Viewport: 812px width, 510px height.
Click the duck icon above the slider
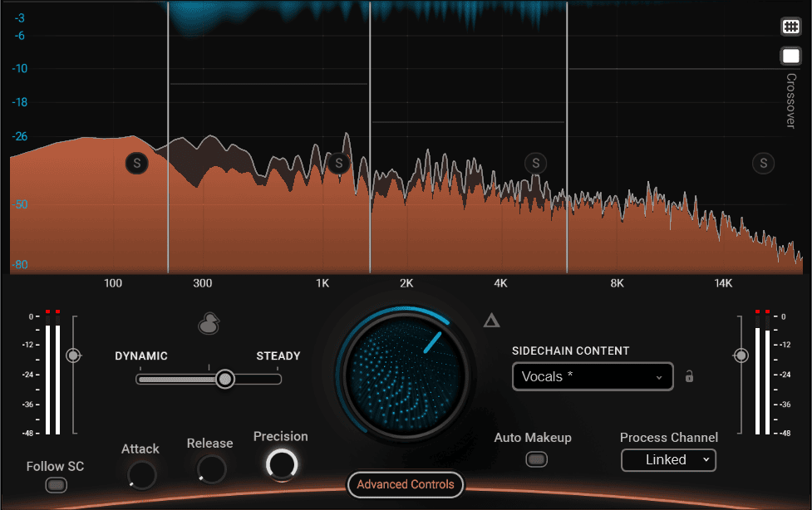(209, 324)
